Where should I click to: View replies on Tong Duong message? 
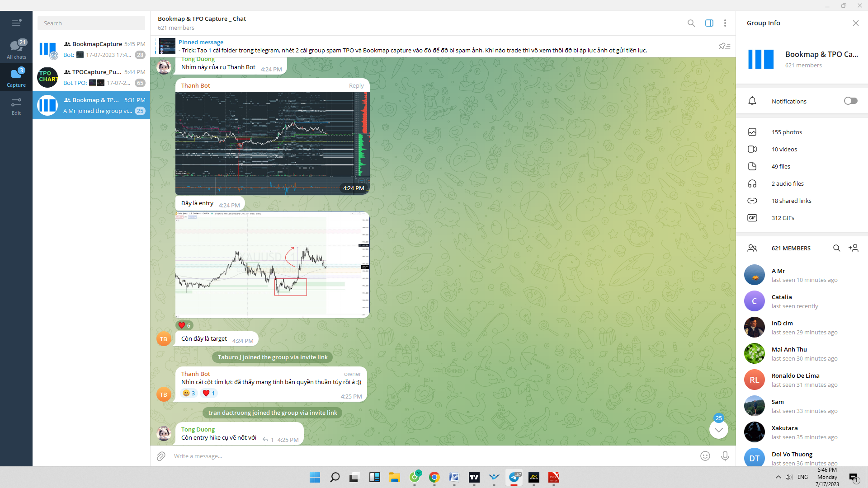coord(268,440)
